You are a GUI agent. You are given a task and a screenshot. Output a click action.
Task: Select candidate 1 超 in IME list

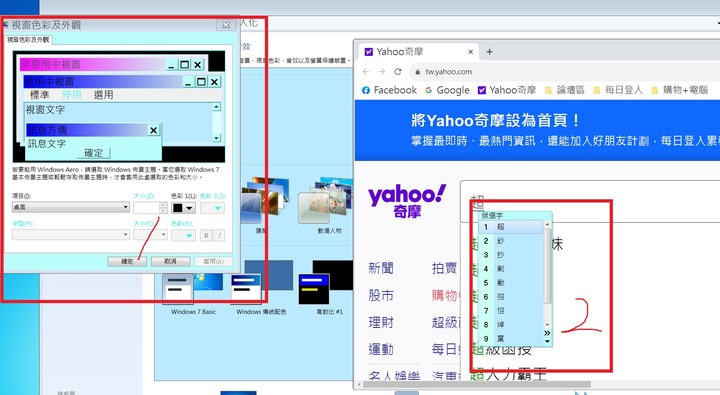[x=511, y=227]
